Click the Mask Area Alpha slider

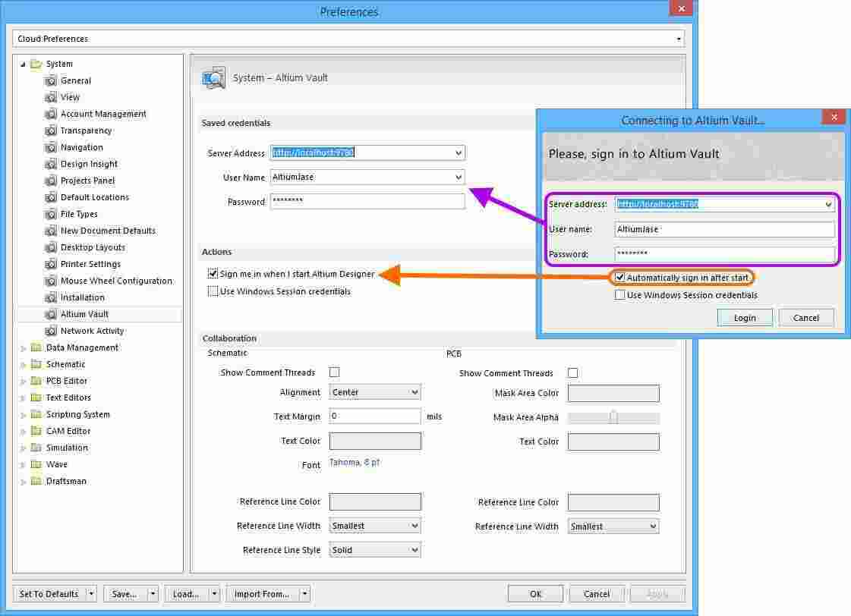click(x=613, y=417)
